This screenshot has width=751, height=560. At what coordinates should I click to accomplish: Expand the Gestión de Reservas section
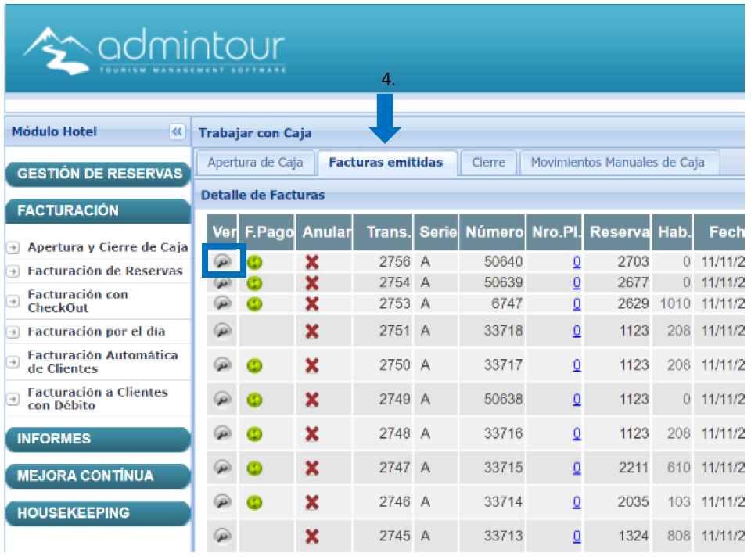pyautogui.click(x=99, y=174)
